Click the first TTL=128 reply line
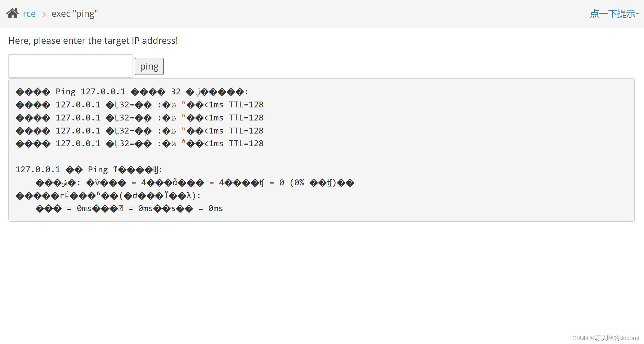The width and height of the screenshot is (644, 344). pyautogui.click(x=140, y=105)
